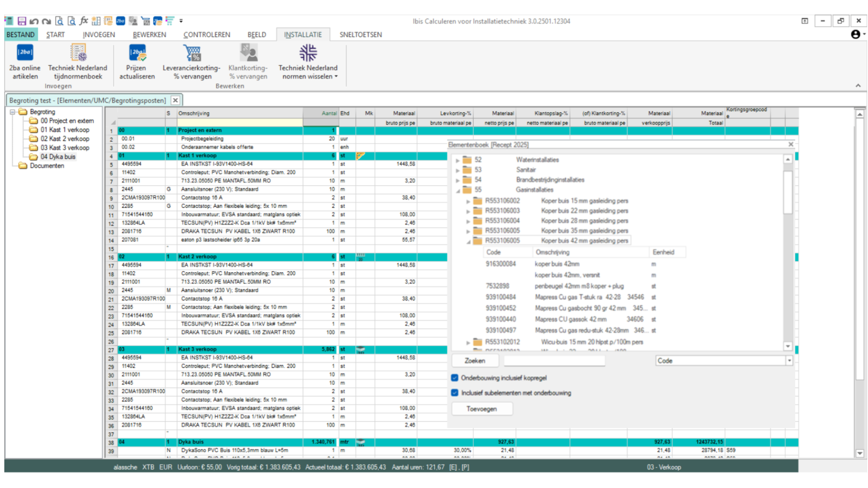Open the Code dropdown in Elementenboek
The height and width of the screenshot is (488, 868).
(789, 361)
